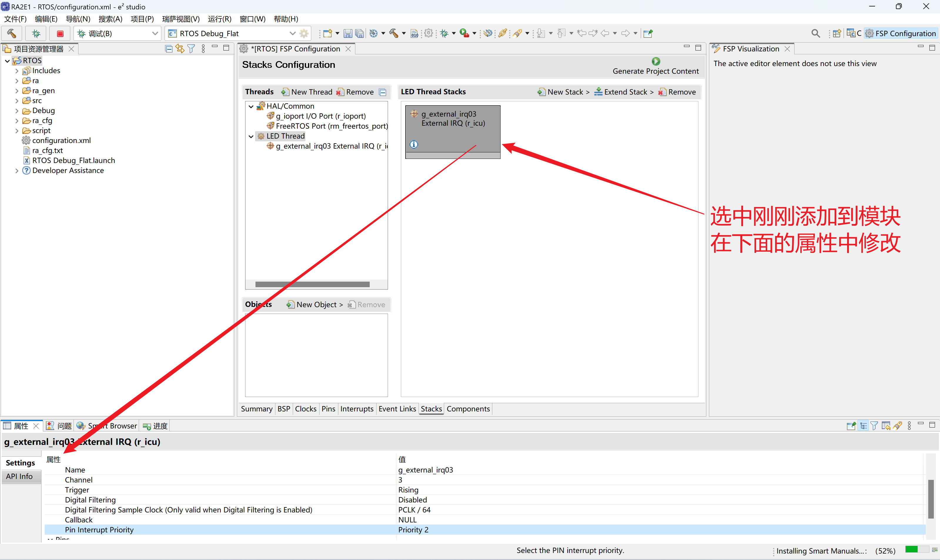Click New Stack button
Viewport: 940px width, 560px height.
point(565,92)
